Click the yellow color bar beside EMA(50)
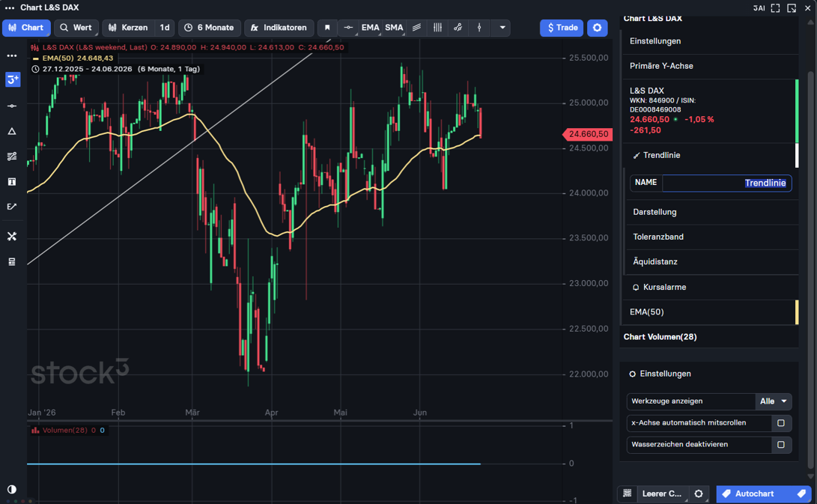The width and height of the screenshot is (817, 504). pos(797,312)
